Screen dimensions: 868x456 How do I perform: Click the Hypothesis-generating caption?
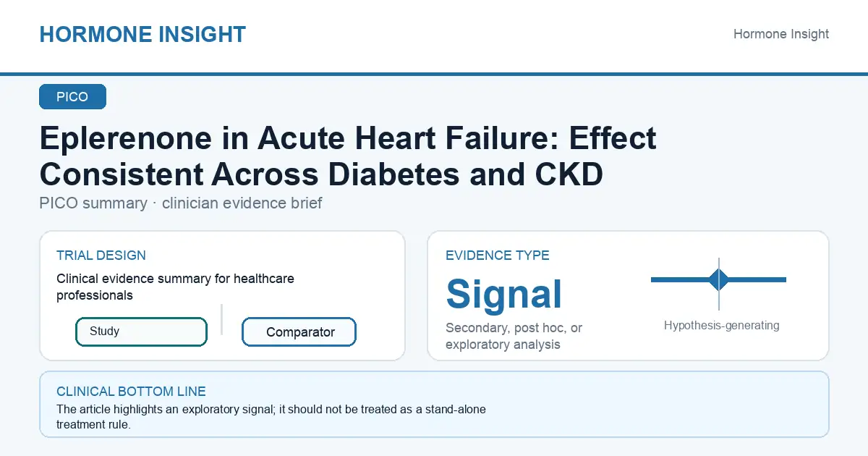(x=722, y=326)
